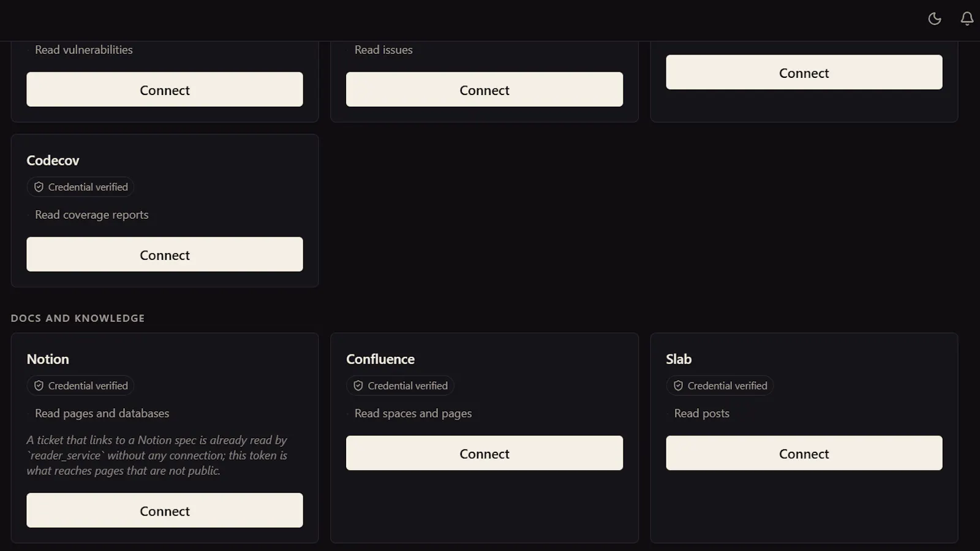Image resolution: width=980 pixels, height=551 pixels.
Task: Click Connect under Read vulnerabilities
Action: click(165, 89)
